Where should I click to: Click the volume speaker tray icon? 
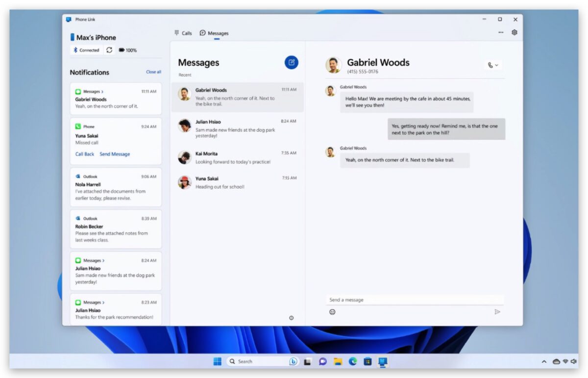pos(574,361)
